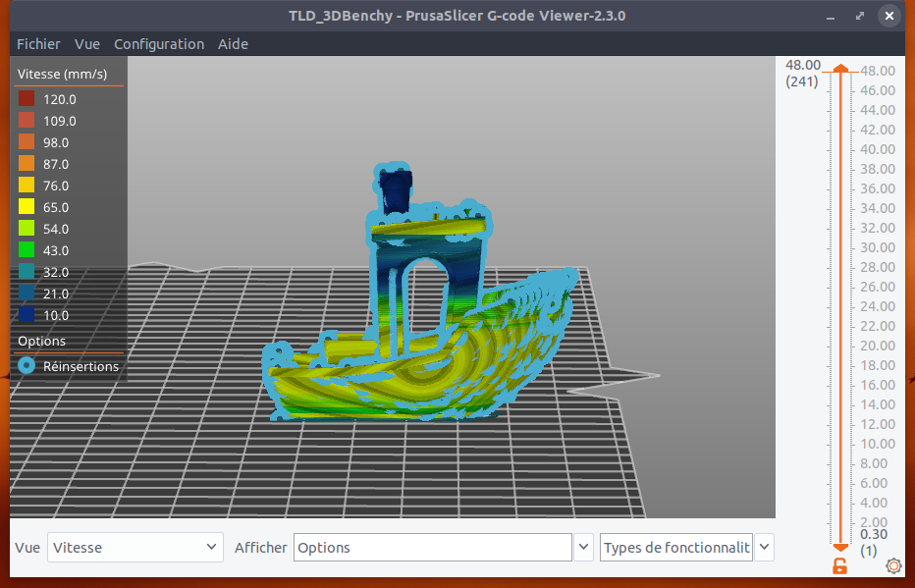915x588 pixels.
Task: Click the 21.0 speed color swatch
Action: 27,293
